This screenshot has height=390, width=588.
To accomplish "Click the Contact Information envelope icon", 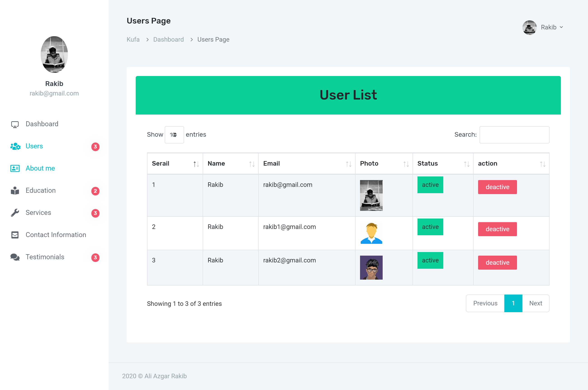I will point(15,235).
